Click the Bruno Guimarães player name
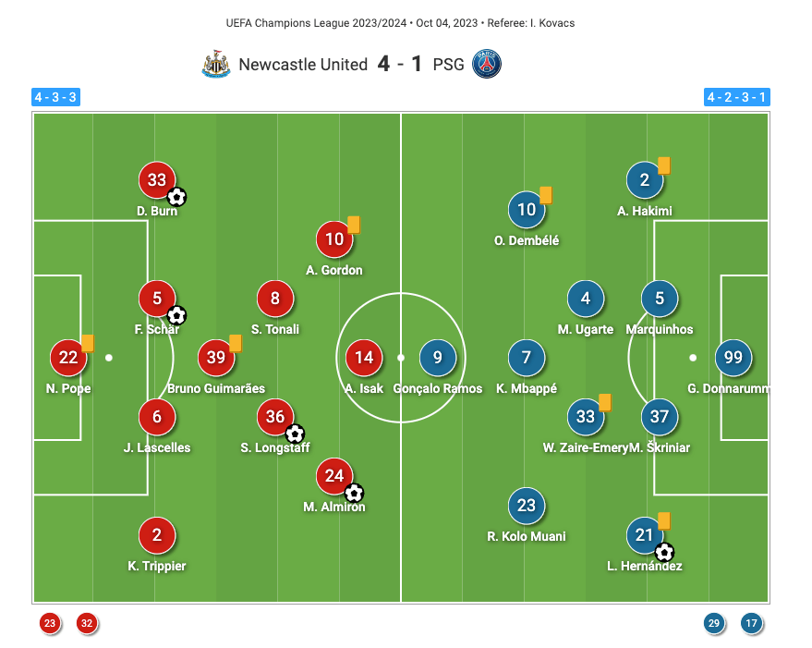812x648 pixels. point(216,388)
